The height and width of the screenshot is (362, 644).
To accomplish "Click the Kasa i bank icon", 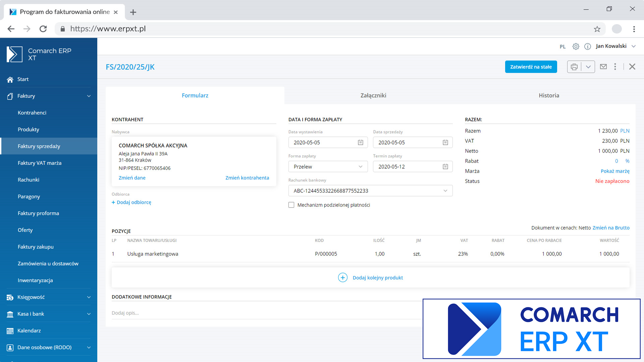I will click(10, 314).
